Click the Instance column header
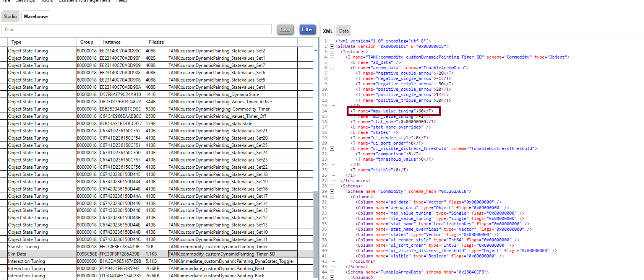The width and height of the screenshot is (644, 280). tap(112, 42)
